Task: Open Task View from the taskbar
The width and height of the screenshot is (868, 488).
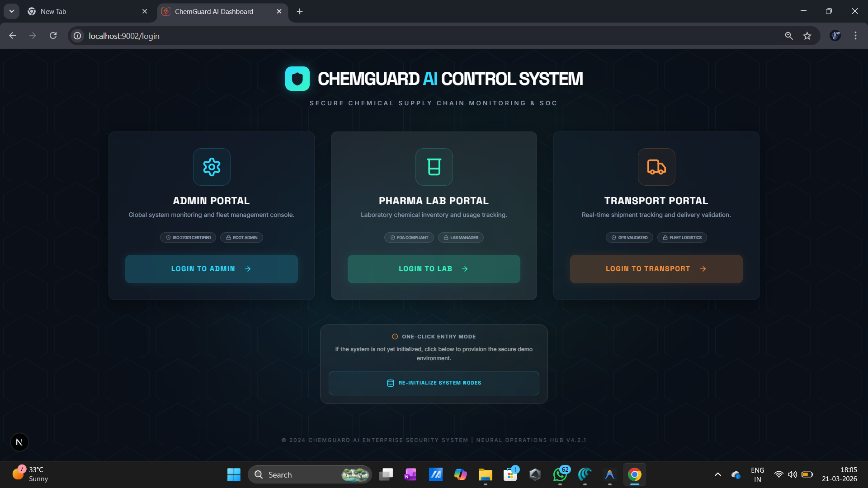Action: click(x=386, y=474)
